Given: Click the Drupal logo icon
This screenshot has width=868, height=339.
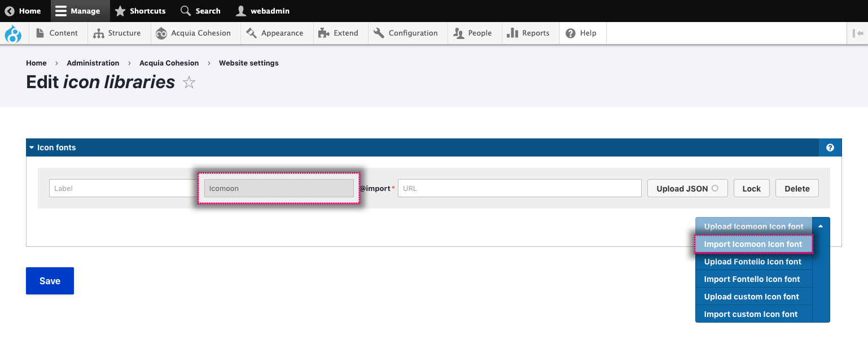Looking at the screenshot, I should pos(13,33).
